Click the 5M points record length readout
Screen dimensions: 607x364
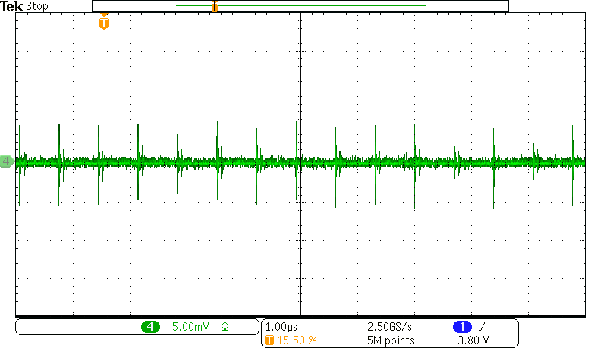[x=389, y=340]
